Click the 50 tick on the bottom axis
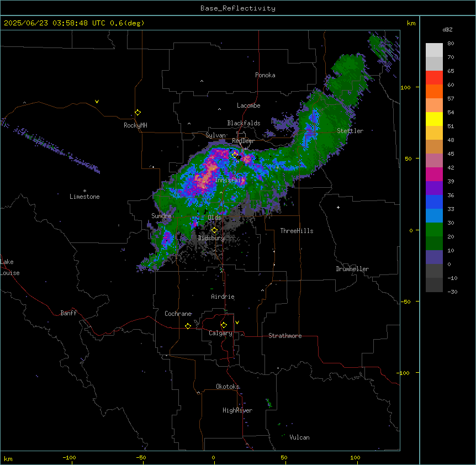Viewport: 476px width, 465px height. 284,458
